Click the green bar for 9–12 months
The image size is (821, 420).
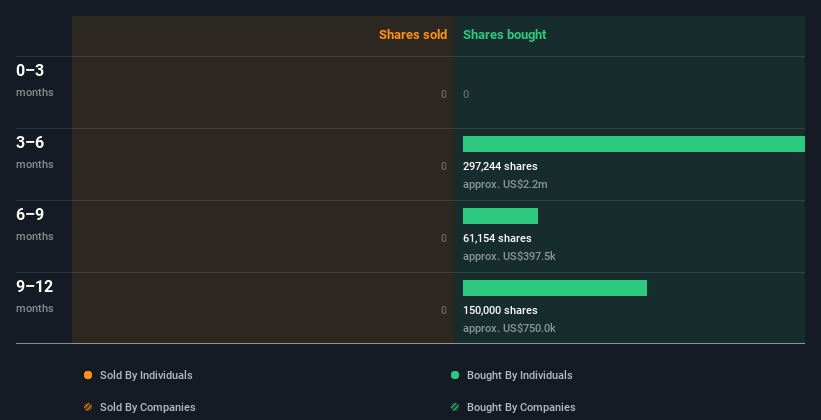click(x=554, y=288)
